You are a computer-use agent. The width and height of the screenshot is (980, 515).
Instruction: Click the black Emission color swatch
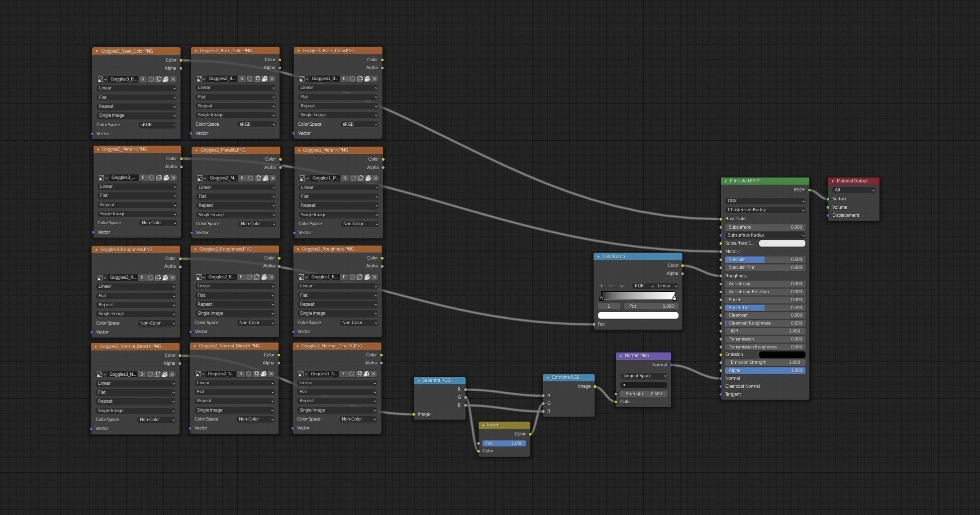point(782,354)
